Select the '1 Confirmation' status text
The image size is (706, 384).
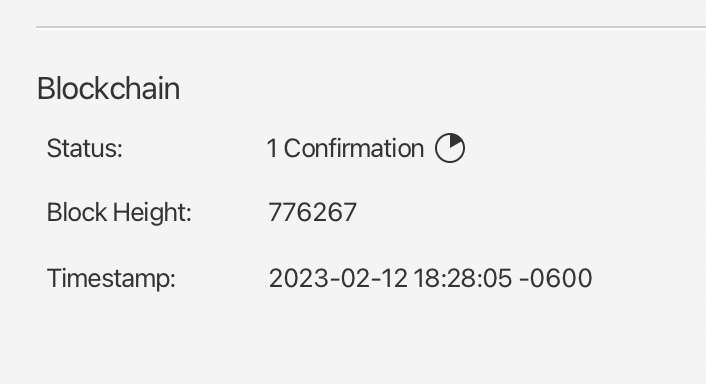(x=345, y=148)
